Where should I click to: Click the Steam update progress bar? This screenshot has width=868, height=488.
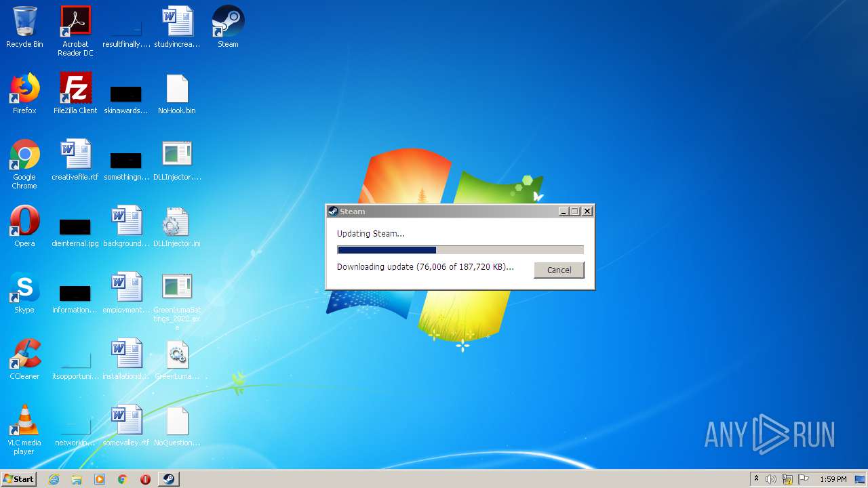[460, 250]
